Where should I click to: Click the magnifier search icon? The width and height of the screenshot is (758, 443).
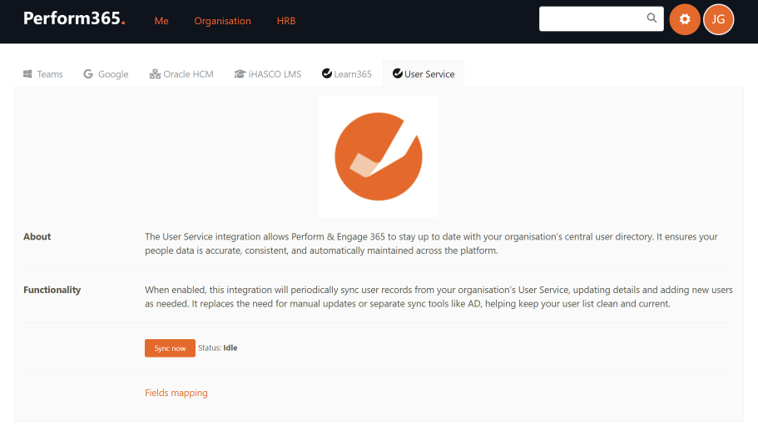[652, 18]
